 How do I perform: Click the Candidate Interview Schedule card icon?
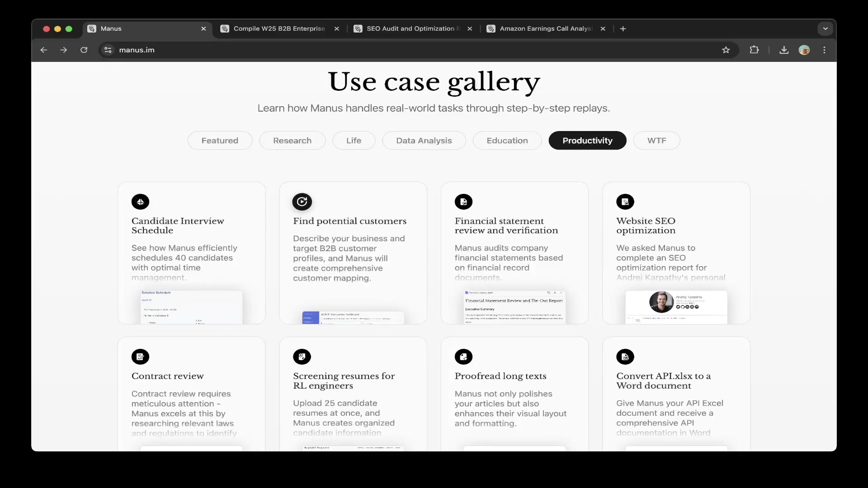click(140, 202)
